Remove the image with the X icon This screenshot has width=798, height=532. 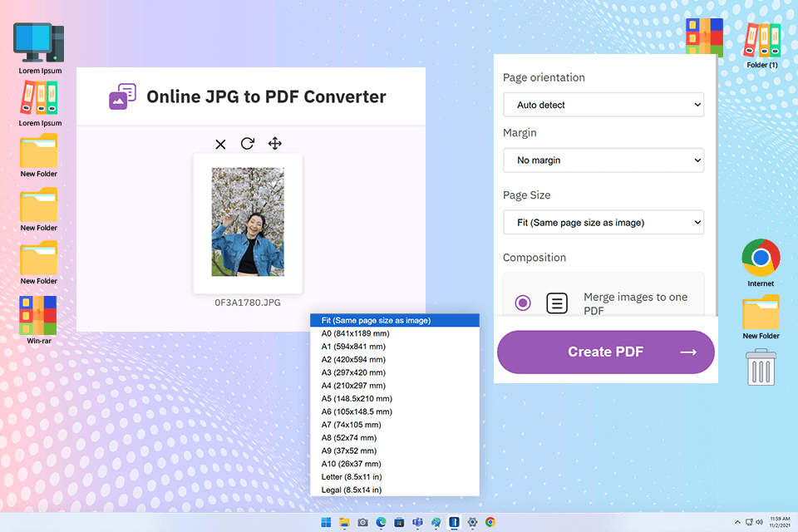[220, 144]
